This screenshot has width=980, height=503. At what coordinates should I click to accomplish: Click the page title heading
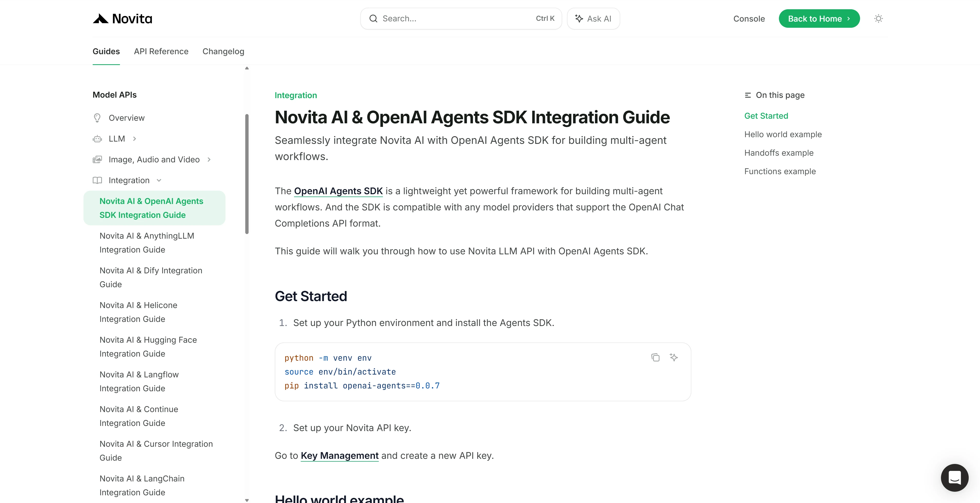coord(472,117)
